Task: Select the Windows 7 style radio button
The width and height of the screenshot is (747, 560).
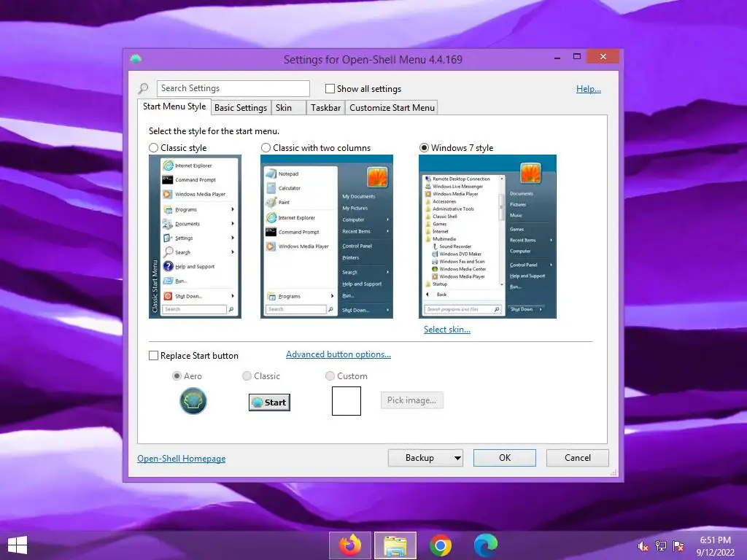Action: [x=424, y=147]
